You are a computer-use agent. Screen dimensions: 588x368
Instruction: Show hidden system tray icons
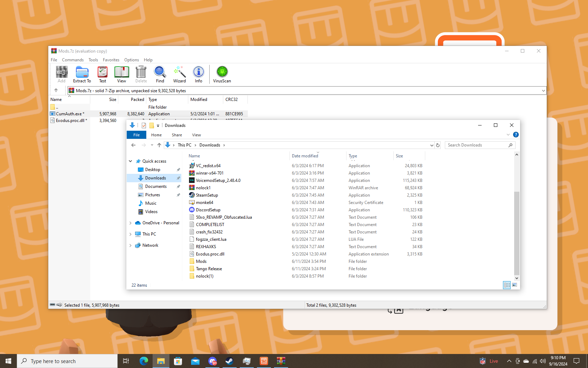click(509, 361)
